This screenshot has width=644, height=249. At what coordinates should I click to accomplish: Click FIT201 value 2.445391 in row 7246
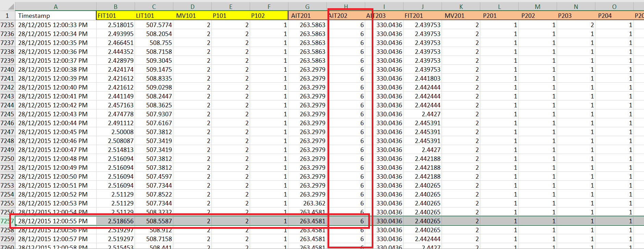(422, 123)
